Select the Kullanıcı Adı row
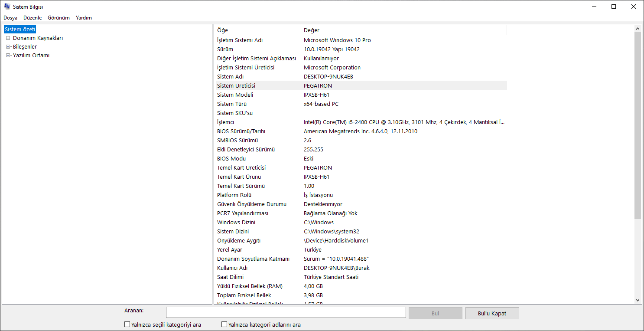This screenshot has height=331, width=644. pyautogui.click(x=361, y=268)
